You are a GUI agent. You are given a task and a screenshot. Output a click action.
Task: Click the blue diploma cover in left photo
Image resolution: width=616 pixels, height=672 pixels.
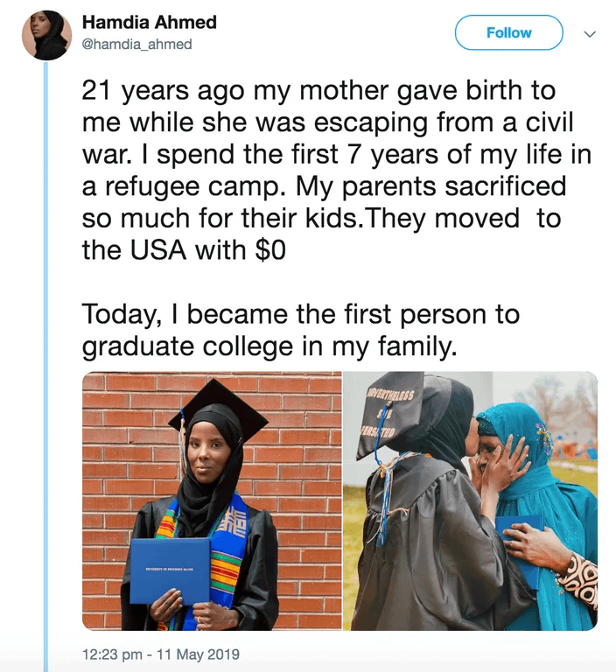170,570
